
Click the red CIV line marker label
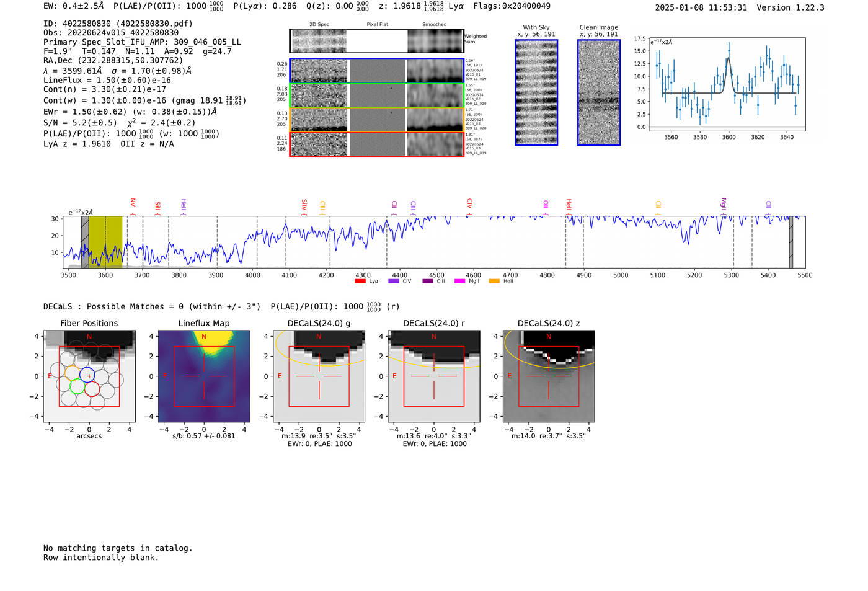[469, 205]
